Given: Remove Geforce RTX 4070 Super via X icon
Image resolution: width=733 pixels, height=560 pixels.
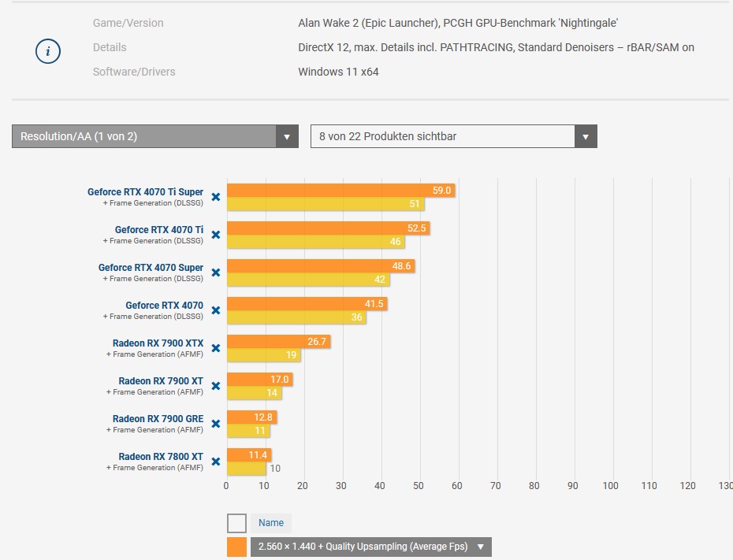Looking at the screenshot, I should 216,273.
